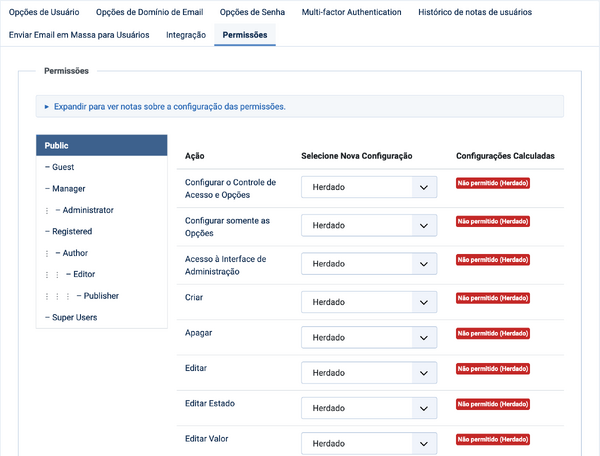Go to Multi-factor Authentication tab
The image size is (600, 456).
[351, 12]
